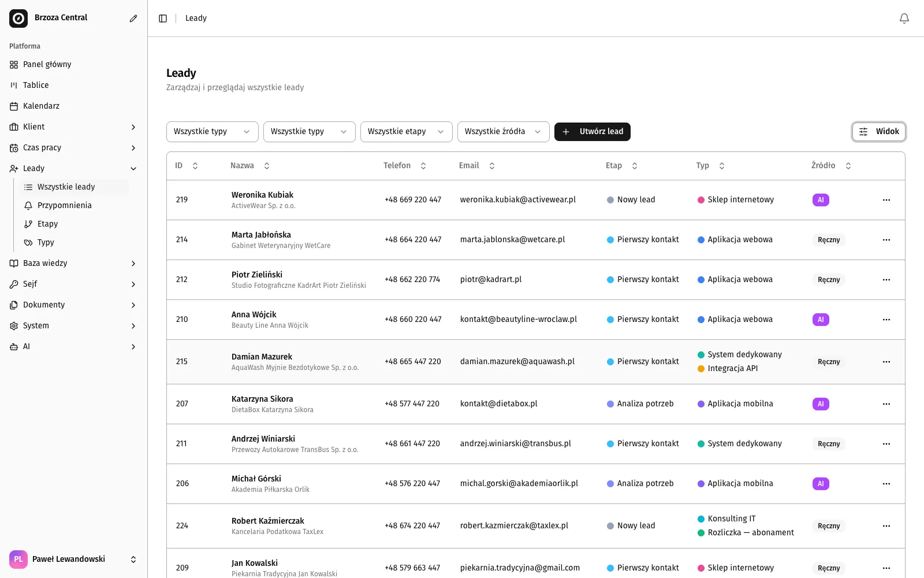Expand the Czas pracy section
The image size is (924, 578).
(x=73, y=148)
